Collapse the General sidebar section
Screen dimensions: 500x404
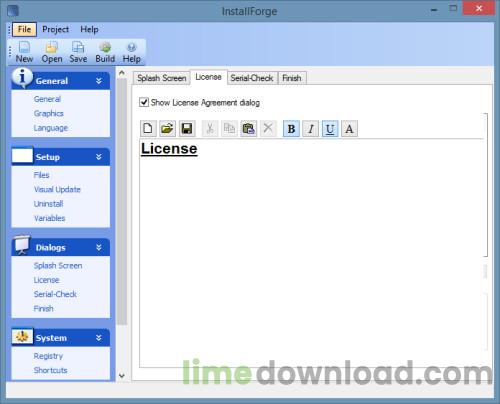99,81
